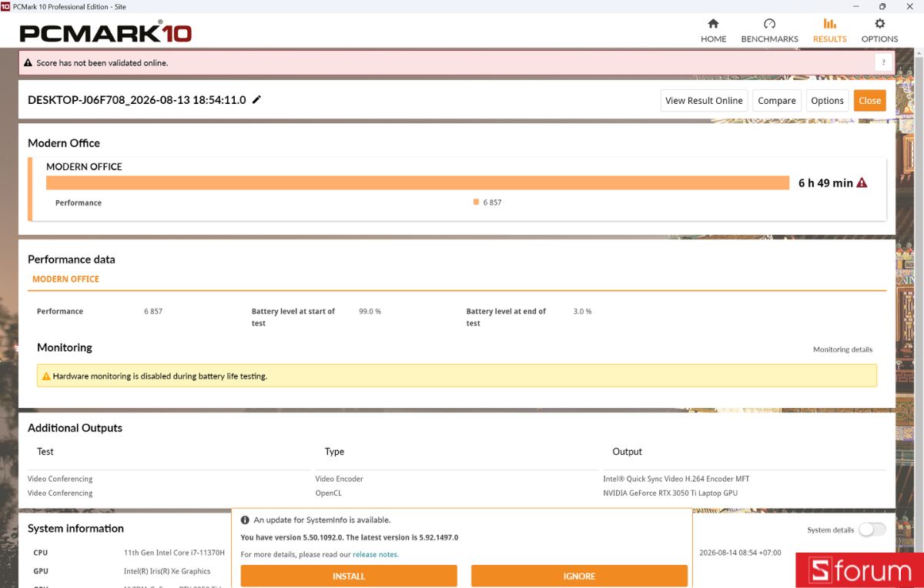Click the orange performance score marker
Screen dimensions: 924x588
[476, 202]
